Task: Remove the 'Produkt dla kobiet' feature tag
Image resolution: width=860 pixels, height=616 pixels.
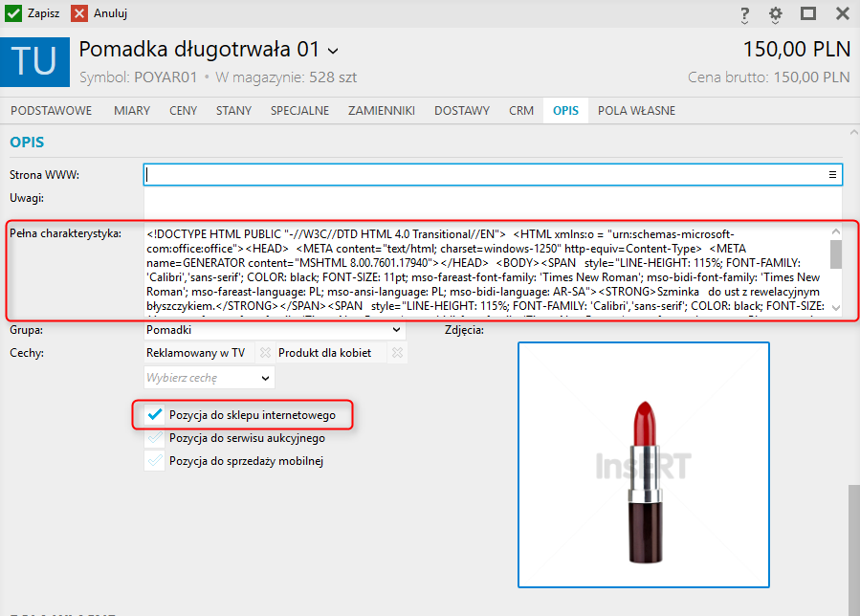Action: (x=397, y=353)
